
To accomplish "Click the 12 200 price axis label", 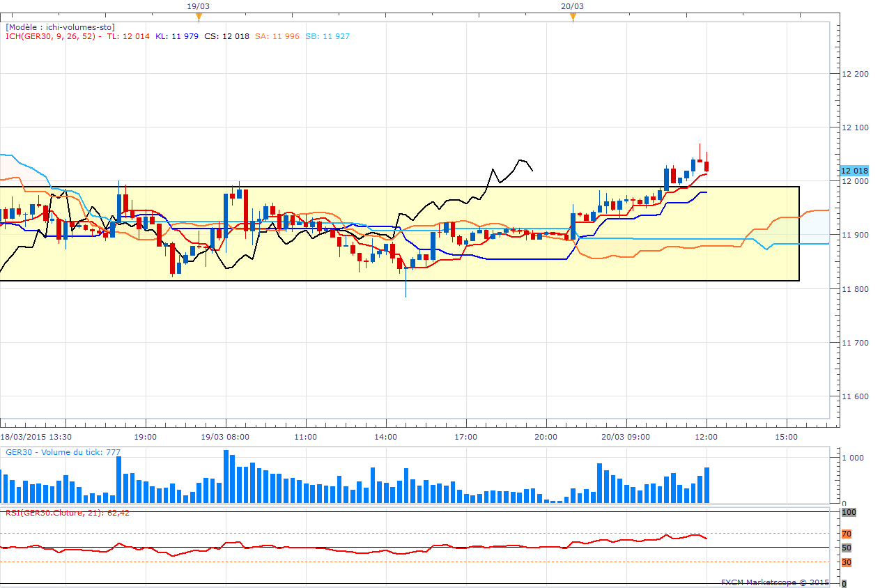I will pos(854,74).
